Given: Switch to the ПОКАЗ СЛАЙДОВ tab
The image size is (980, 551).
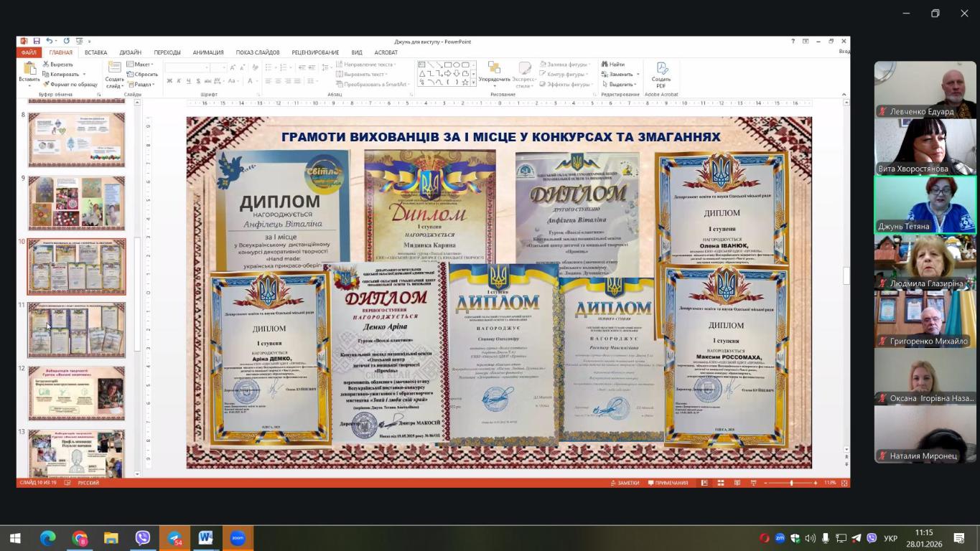Looking at the screenshot, I should coord(258,52).
